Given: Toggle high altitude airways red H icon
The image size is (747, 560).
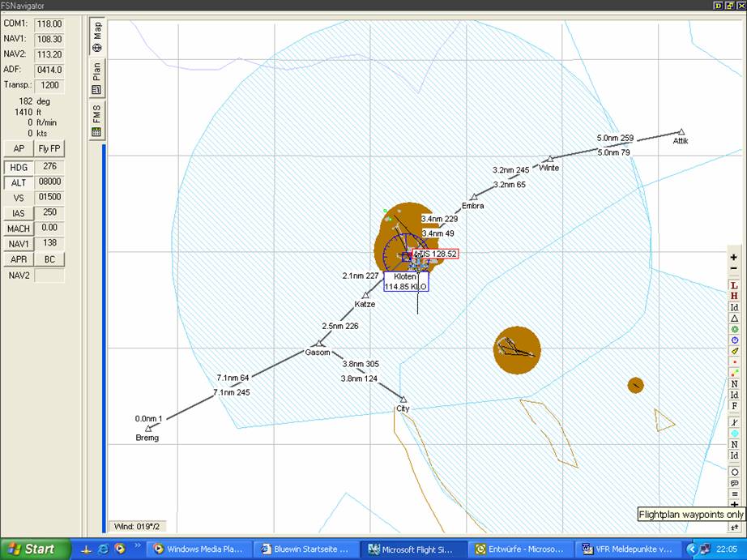Looking at the screenshot, I should tap(734, 297).
